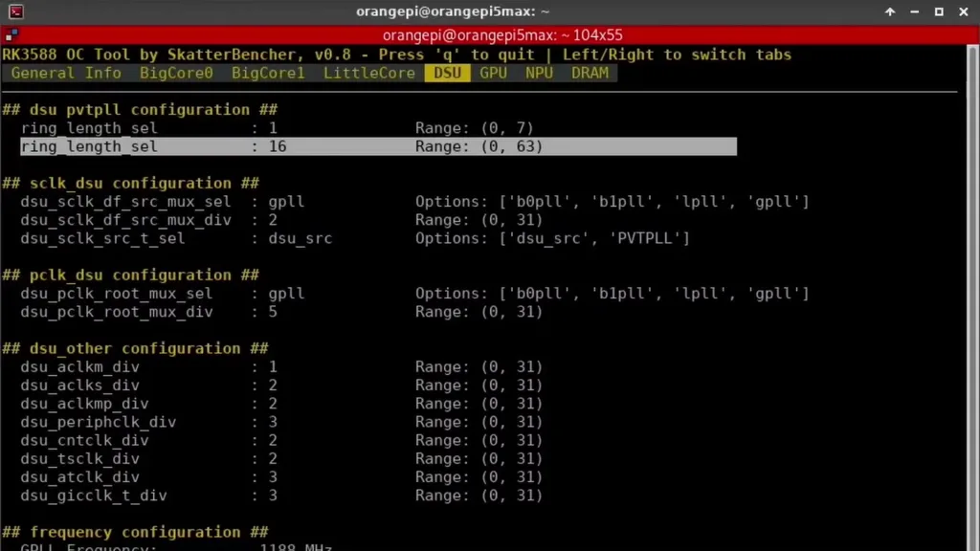Viewport: 980px width, 551px height.
Task: Go to the LittleCore tab
Action: pos(369,73)
